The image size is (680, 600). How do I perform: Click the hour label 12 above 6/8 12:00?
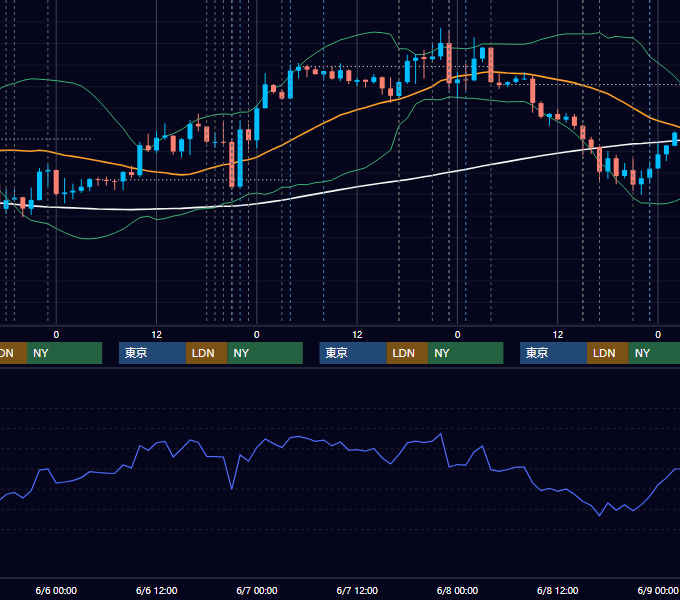click(558, 335)
